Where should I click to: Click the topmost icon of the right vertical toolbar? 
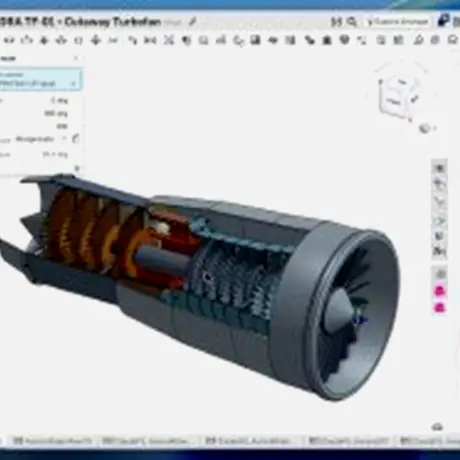tap(439, 169)
